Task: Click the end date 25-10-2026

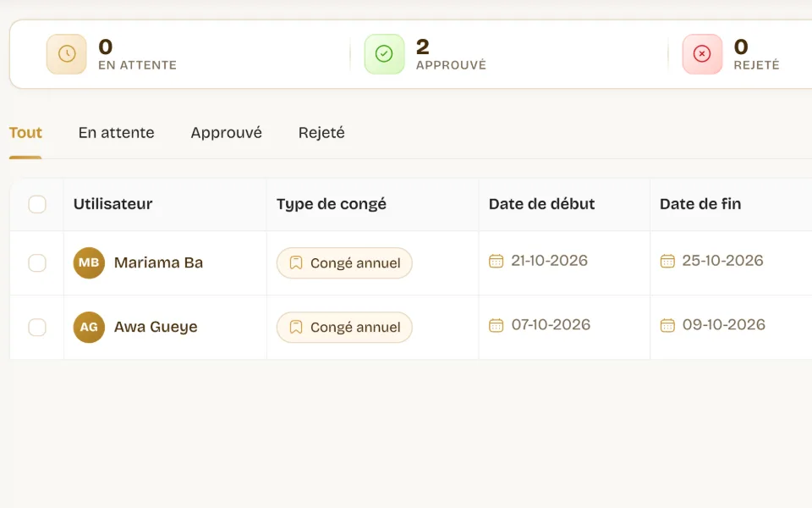Action: (722, 260)
